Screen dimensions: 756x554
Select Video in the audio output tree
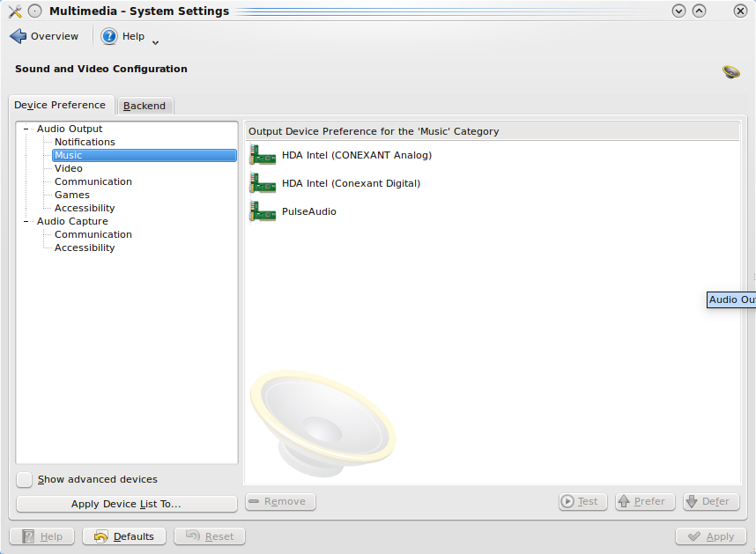69,168
